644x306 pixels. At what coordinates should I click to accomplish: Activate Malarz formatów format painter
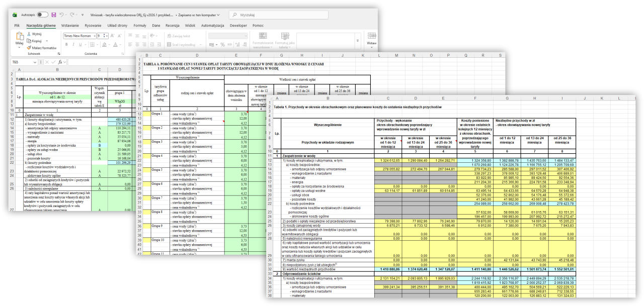pos(42,48)
